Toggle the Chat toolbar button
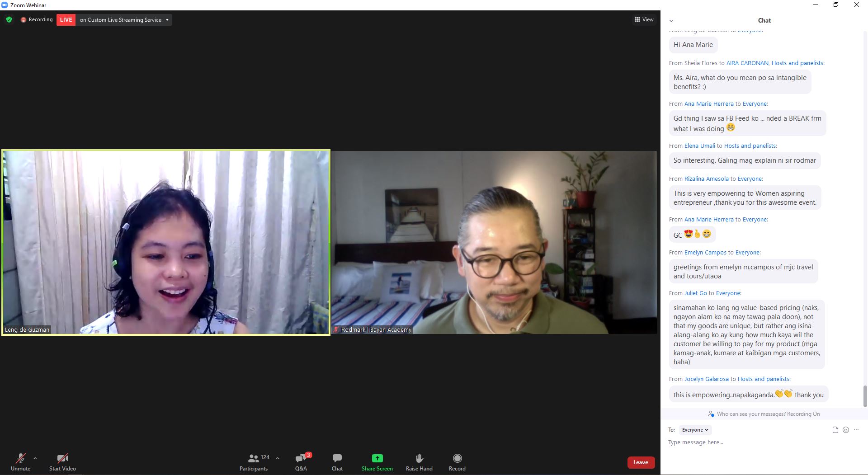 click(337, 462)
